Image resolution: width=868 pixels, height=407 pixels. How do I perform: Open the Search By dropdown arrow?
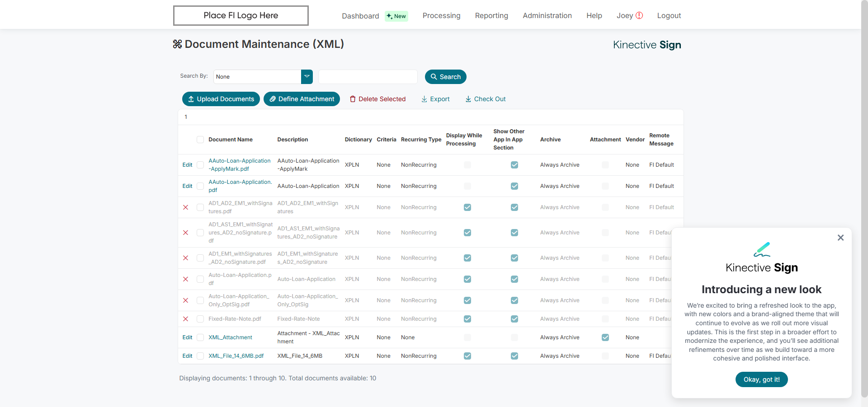(307, 77)
